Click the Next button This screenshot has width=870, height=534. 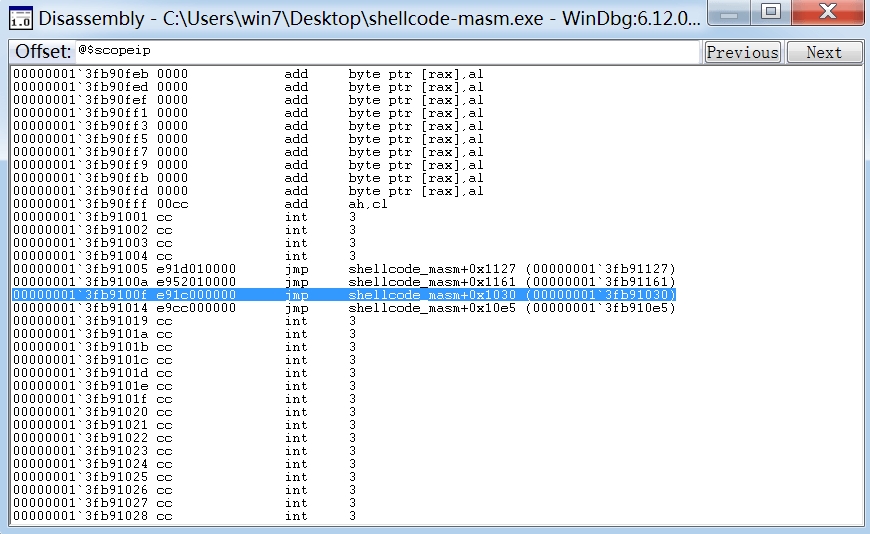[824, 52]
